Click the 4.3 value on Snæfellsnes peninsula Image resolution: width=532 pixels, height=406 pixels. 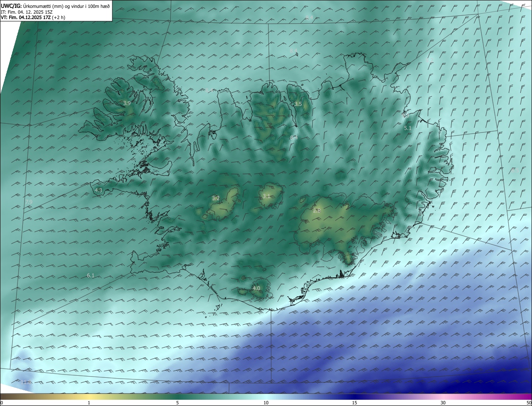99,190
